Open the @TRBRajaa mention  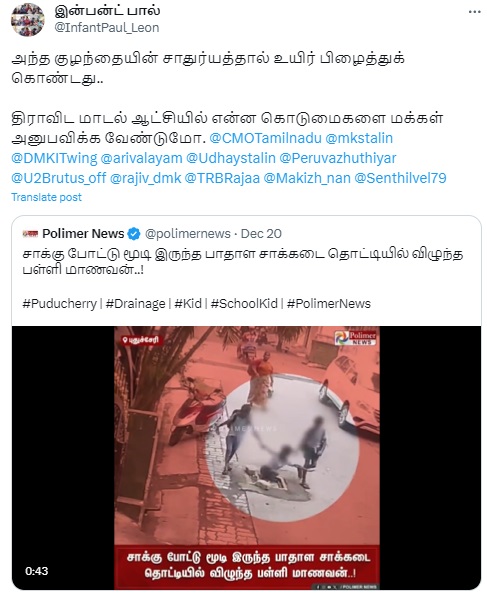coord(222,178)
